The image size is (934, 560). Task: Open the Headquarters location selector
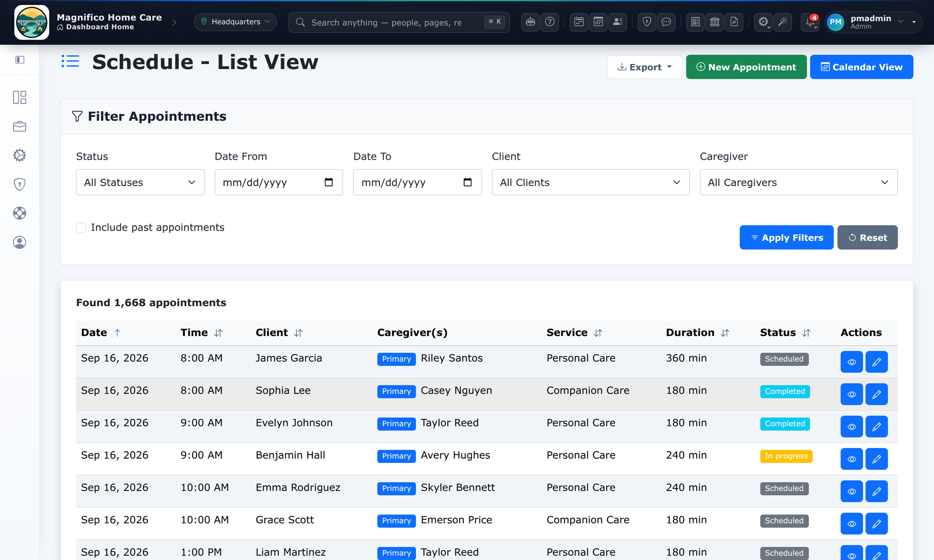[x=235, y=22]
